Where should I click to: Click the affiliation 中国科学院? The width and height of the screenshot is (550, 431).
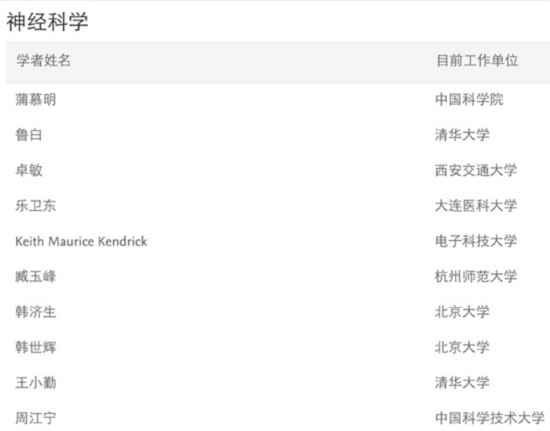coord(469,100)
